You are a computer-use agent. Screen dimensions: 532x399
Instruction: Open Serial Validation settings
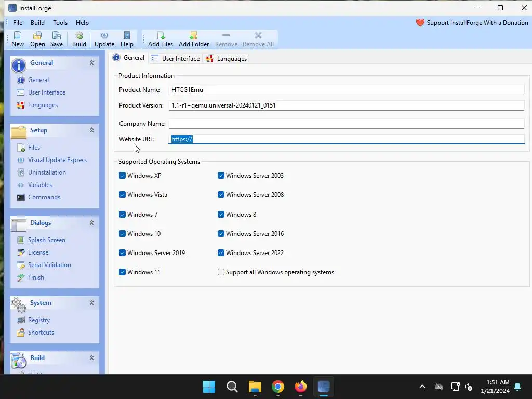point(44,265)
